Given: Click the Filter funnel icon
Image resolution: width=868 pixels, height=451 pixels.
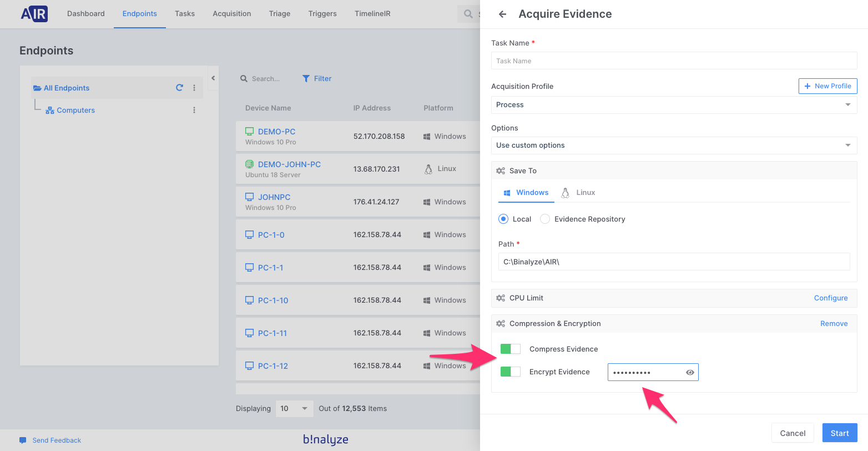Looking at the screenshot, I should 306,79.
